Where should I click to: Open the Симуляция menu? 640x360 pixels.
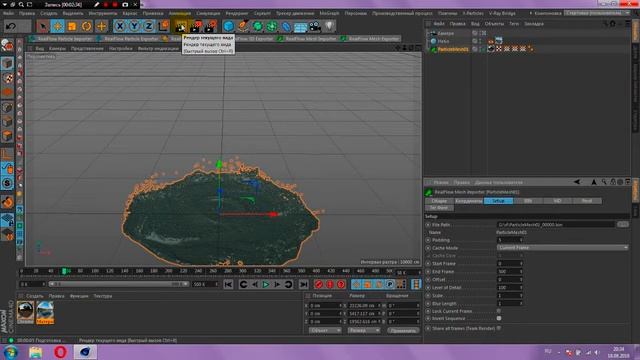(x=208, y=13)
